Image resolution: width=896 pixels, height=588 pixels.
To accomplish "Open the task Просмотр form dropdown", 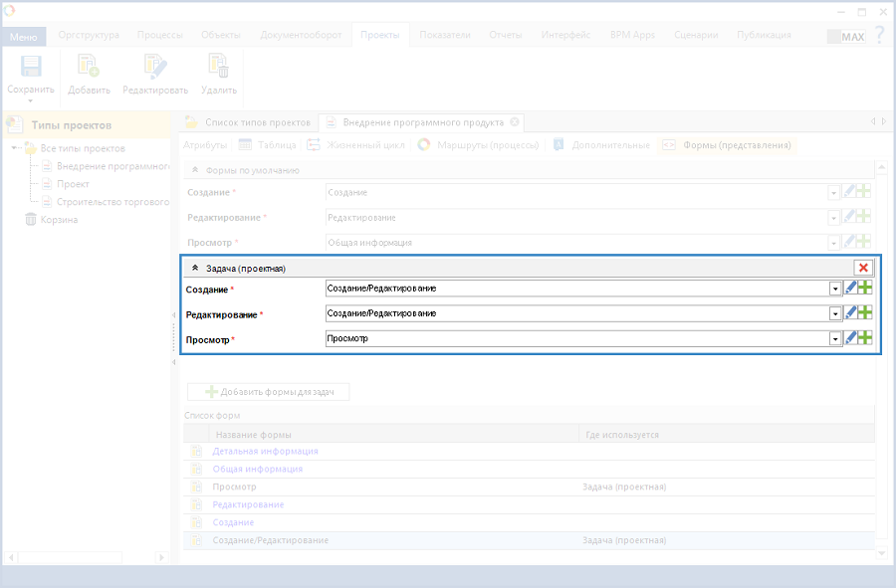I will (835, 338).
